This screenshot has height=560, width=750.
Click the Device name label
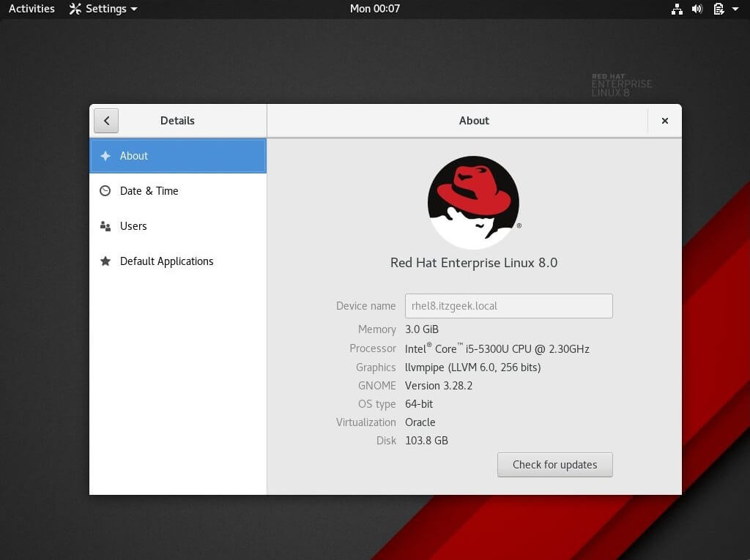(x=366, y=306)
